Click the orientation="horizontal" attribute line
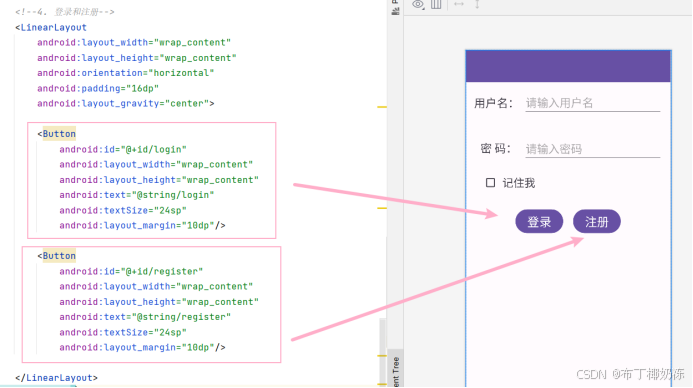693x388 pixels. [x=126, y=73]
